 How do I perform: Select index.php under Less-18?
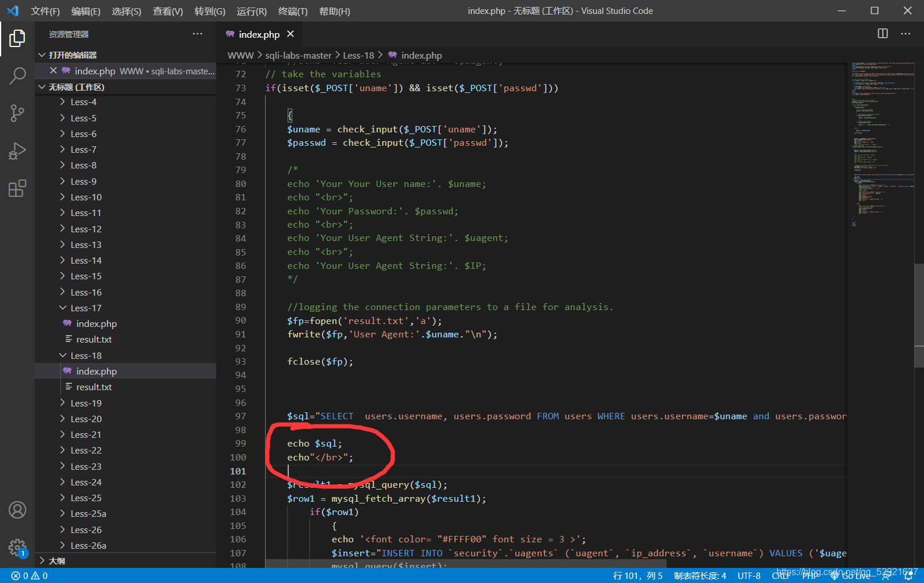click(x=126, y=372)
